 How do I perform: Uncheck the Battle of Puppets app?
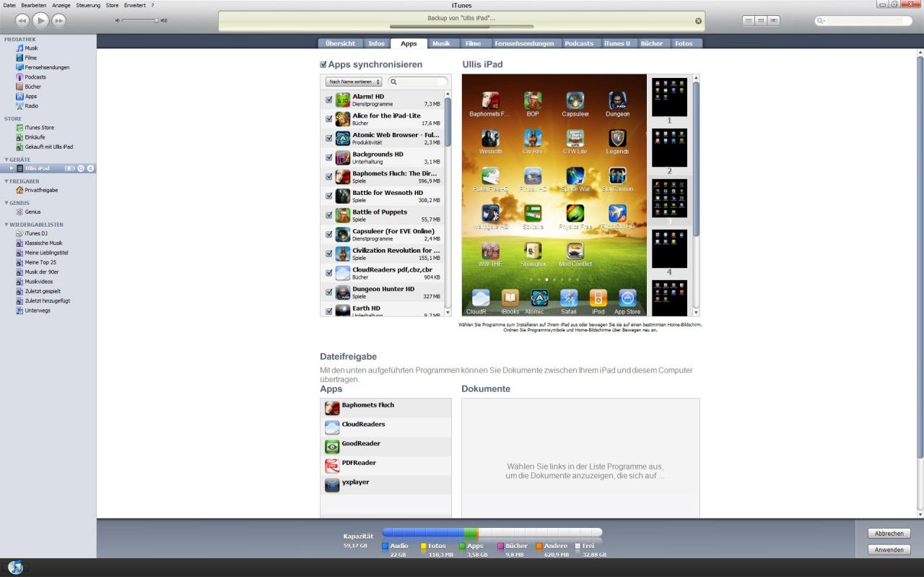click(x=329, y=215)
